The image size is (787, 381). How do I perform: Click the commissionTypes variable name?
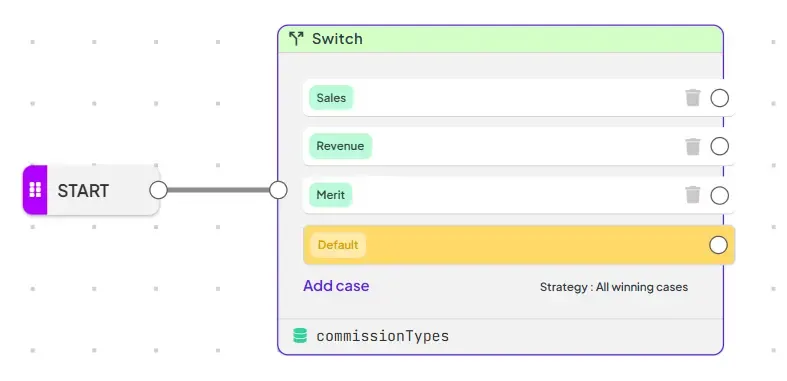pos(382,336)
